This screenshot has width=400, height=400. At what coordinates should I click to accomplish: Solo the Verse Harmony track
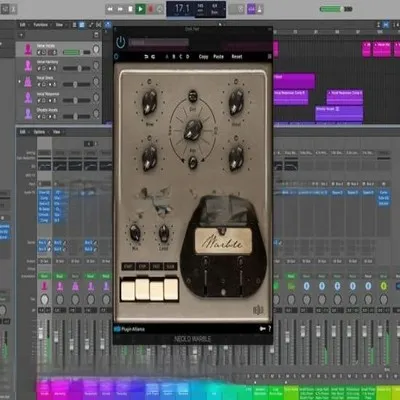(44, 68)
